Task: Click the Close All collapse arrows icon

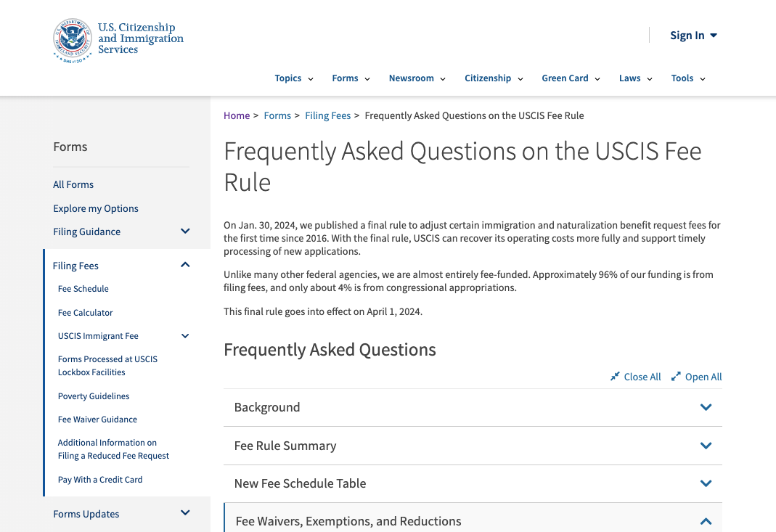Action: (615, 377)
